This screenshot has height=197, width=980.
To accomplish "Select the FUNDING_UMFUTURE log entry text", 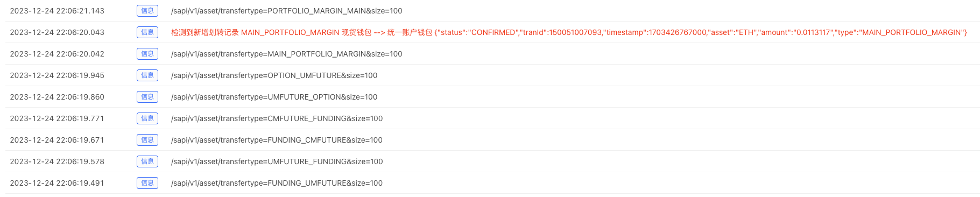I will coord(277,183).
